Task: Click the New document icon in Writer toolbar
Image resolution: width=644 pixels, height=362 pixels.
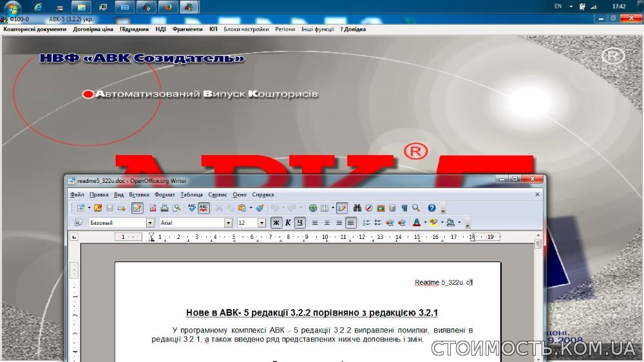Action: point(81,208)
